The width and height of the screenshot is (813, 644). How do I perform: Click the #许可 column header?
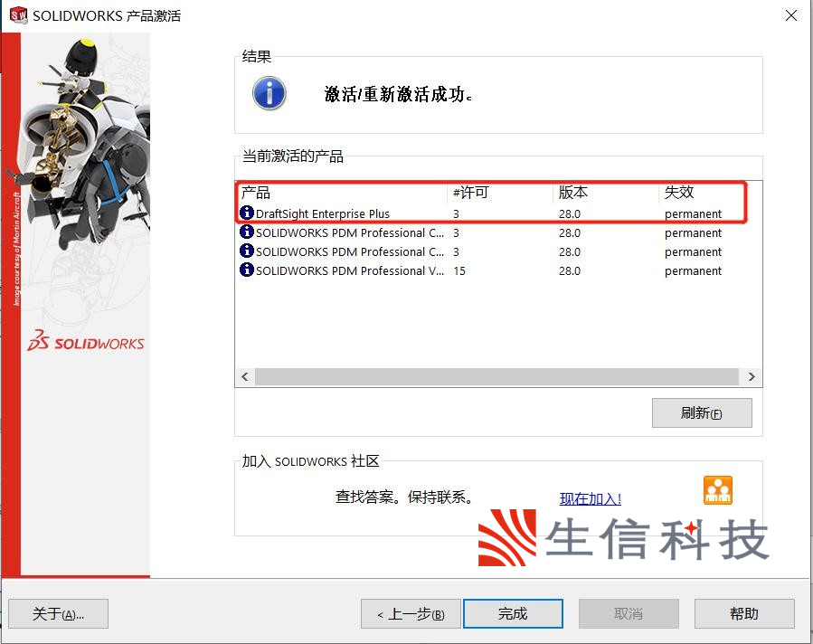point(500,193)
